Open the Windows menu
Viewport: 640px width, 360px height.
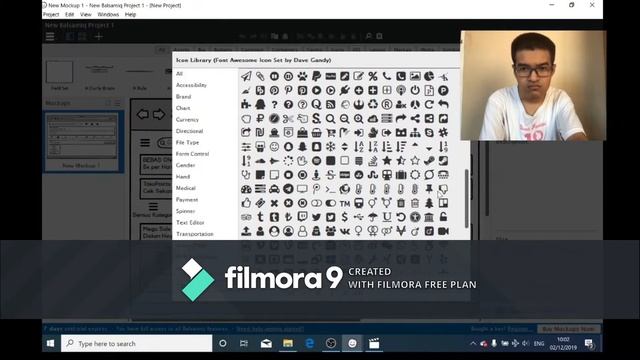[x=108, y=14]
